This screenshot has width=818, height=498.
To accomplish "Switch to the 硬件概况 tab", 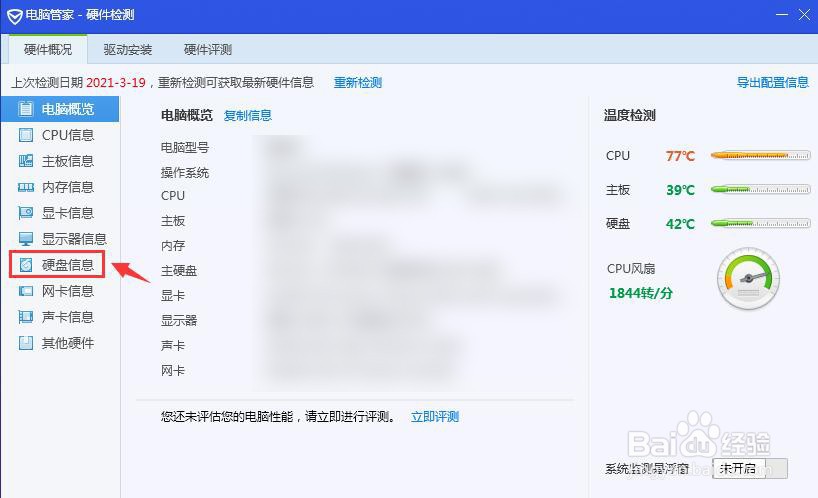I will tap(48, 50).
